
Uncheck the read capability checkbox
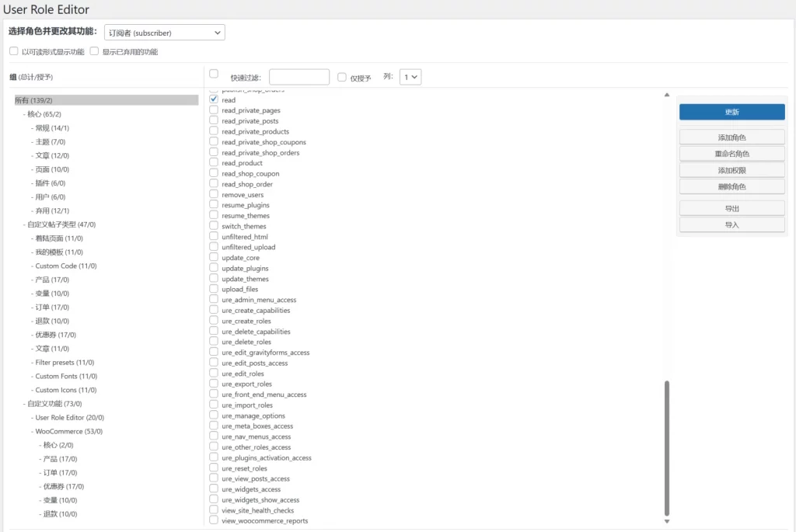tap(214, 100)
